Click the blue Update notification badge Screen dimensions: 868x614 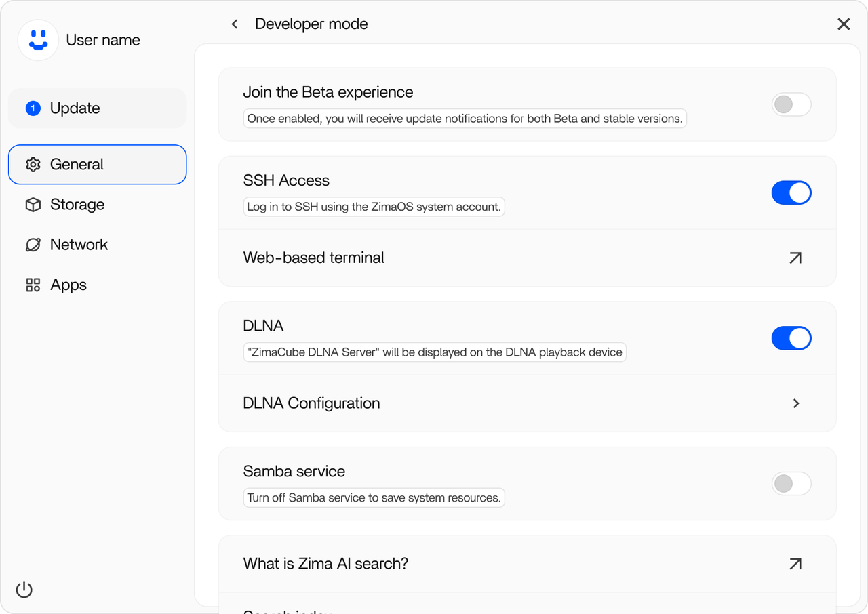(33, 108)
